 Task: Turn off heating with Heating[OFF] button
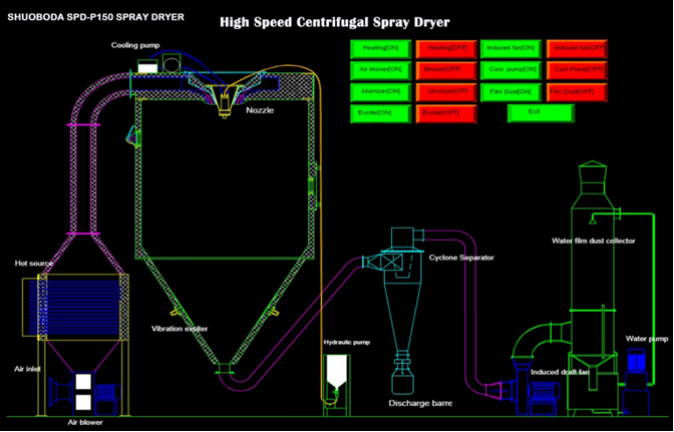(x=447, y=49)
